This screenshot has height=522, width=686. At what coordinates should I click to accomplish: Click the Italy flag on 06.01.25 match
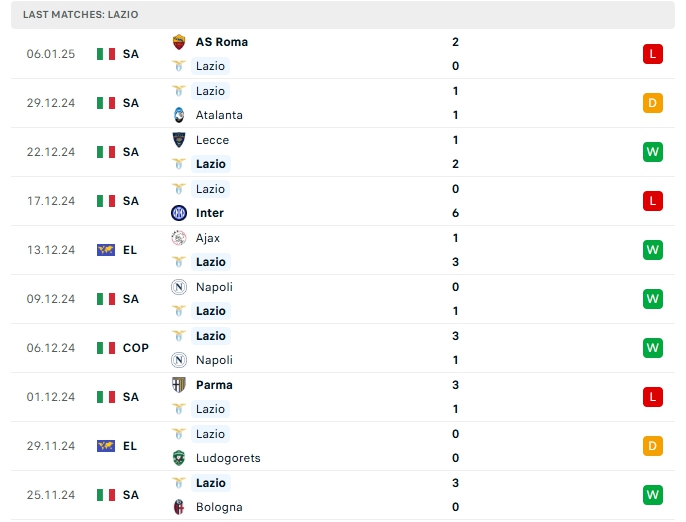pos(106,54)
